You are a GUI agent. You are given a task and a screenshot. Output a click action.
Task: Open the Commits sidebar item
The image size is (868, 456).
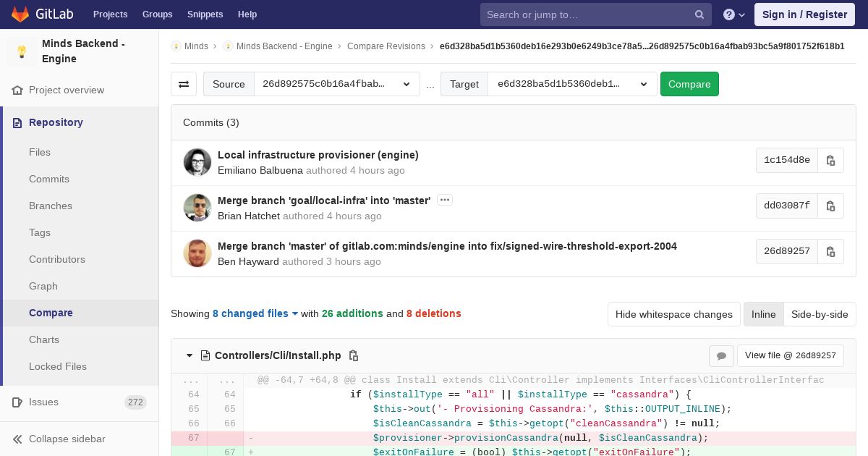click(x=49, y=179)
